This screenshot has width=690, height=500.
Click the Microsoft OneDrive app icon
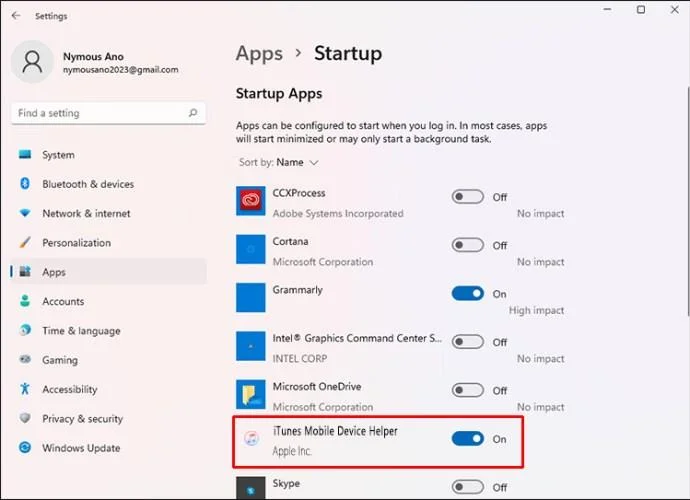250,394
